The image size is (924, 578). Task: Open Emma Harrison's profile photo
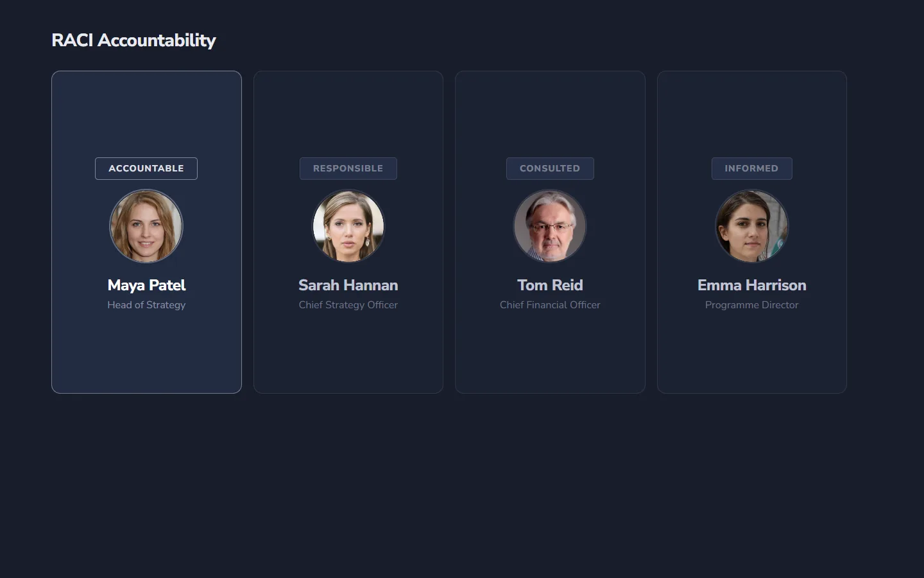[x=751, y=226]
